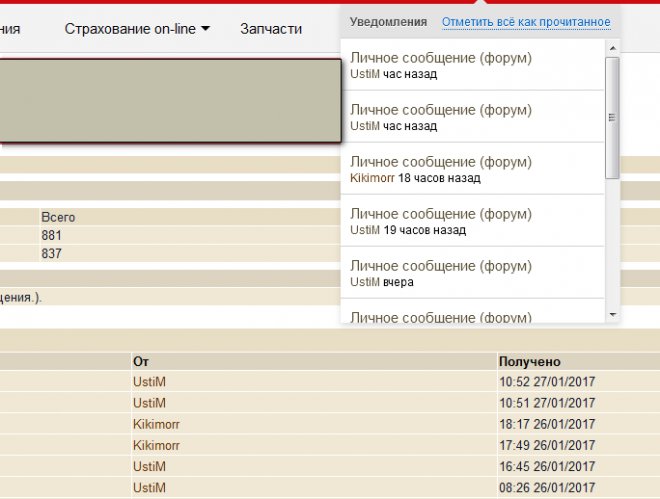Open sender UstiM for message received 16:45

[x=148, y=467]
